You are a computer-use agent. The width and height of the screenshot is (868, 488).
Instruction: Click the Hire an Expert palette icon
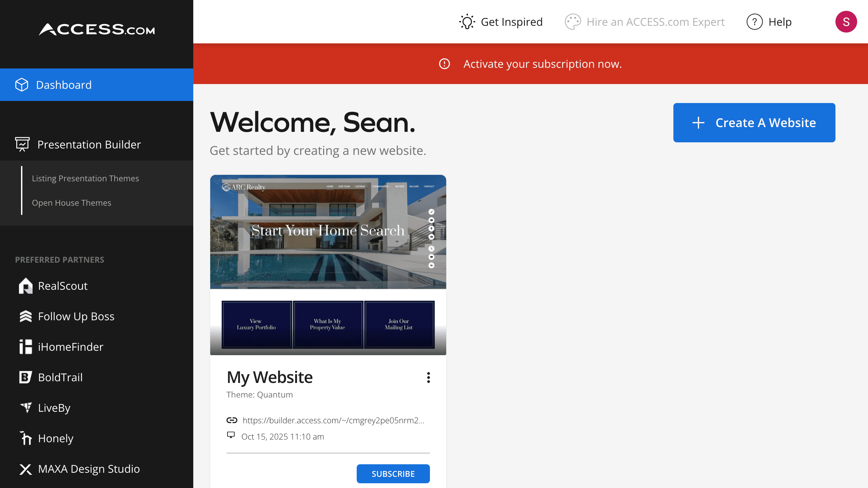(573, 21)
